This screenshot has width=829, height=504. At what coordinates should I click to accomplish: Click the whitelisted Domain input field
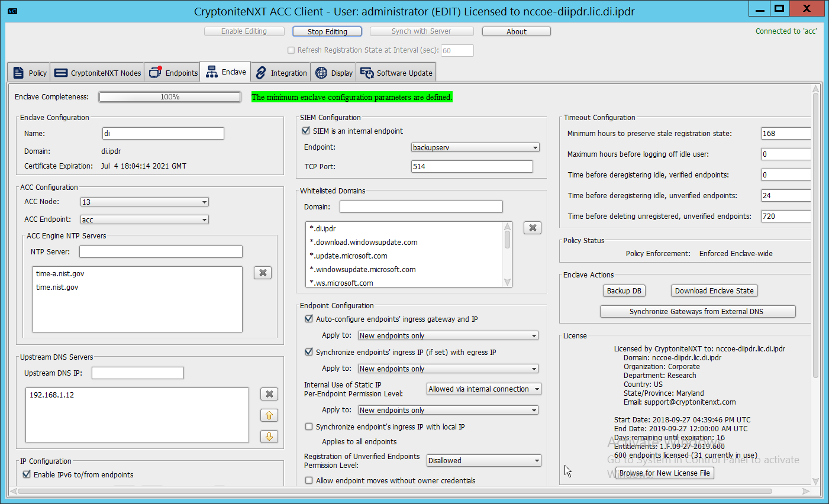[x=421, y=206]
